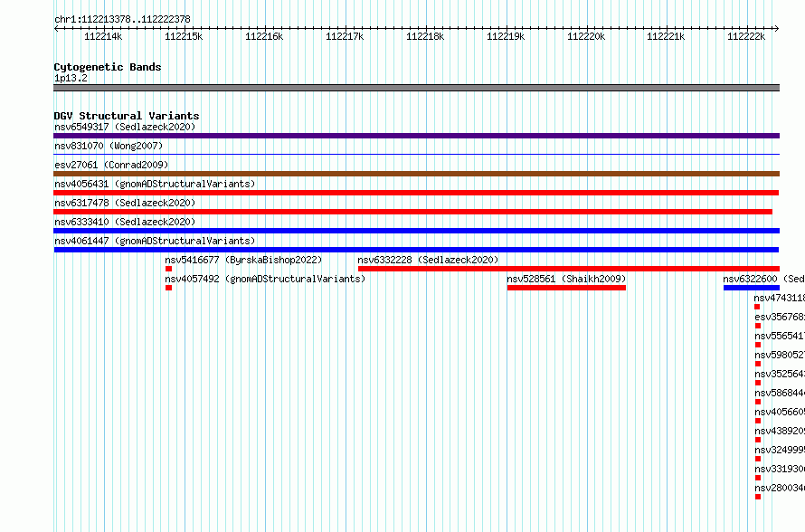
Task: Select the purple nsv6549317 variant bar
Action: click(416, 136)
